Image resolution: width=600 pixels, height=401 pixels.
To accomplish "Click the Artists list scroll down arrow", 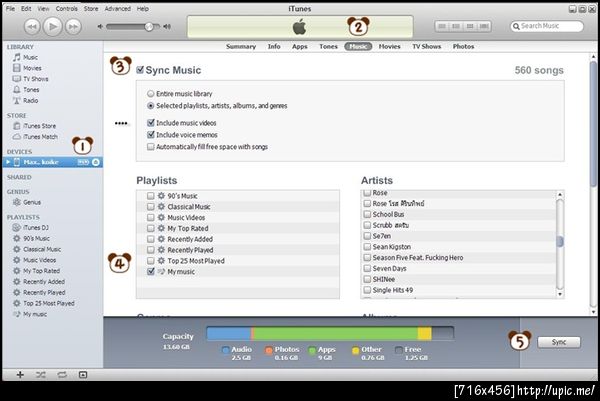I will coord(560,294).
